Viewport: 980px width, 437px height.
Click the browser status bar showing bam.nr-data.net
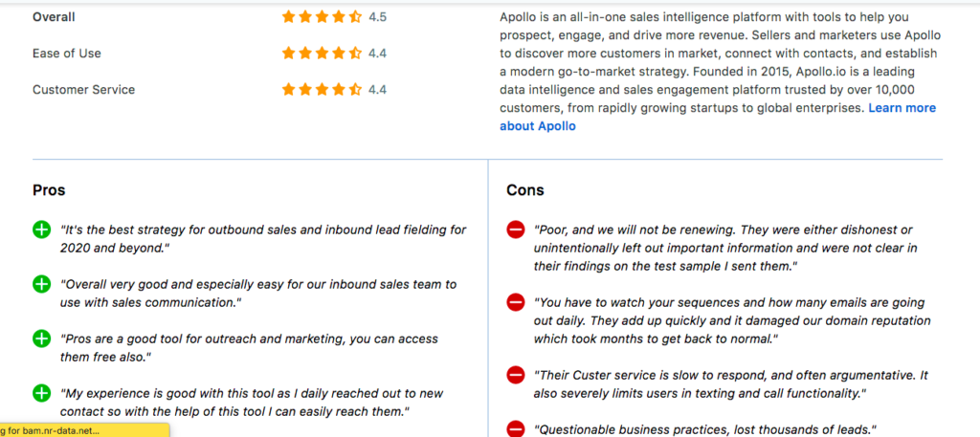(x=84, y=430)
